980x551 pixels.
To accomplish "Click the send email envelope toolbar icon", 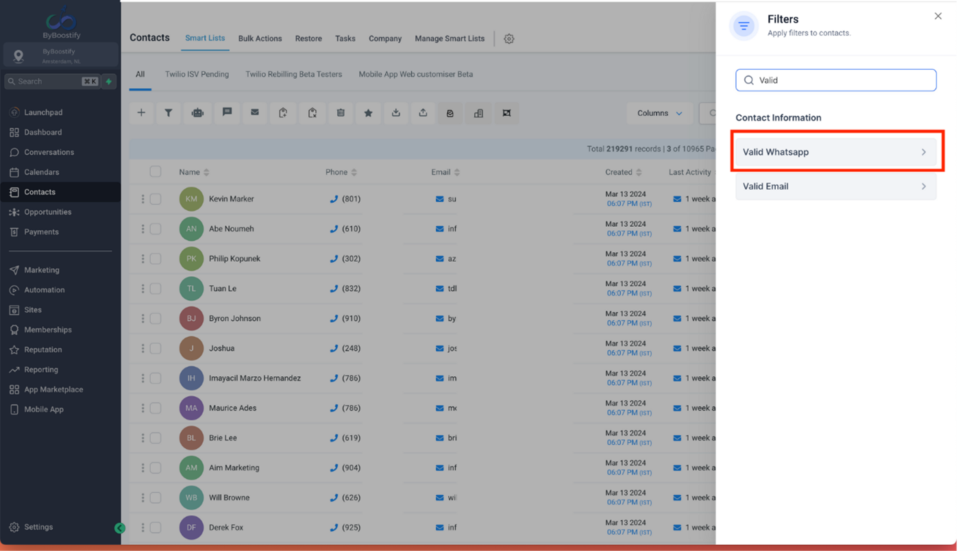I will point(255,113).
